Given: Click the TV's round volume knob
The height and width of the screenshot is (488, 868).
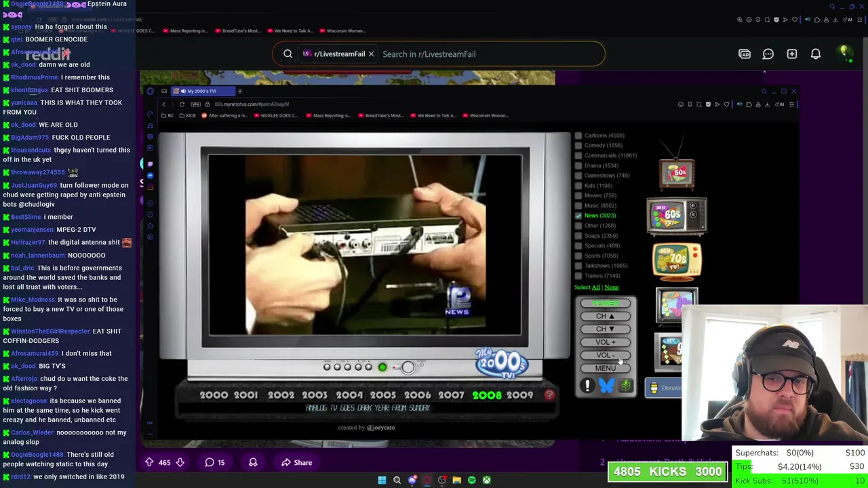Looking at the screenshot, I should click(408, 367).
